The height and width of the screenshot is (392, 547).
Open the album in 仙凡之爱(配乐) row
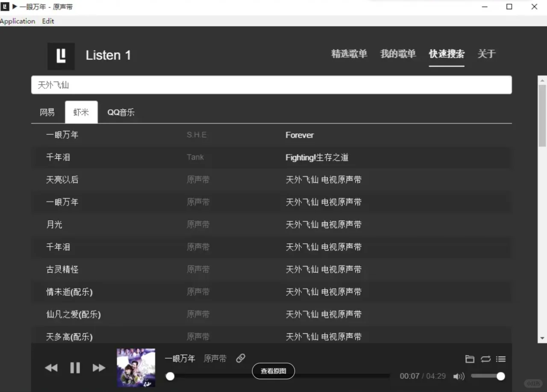(x=323, y=314)
